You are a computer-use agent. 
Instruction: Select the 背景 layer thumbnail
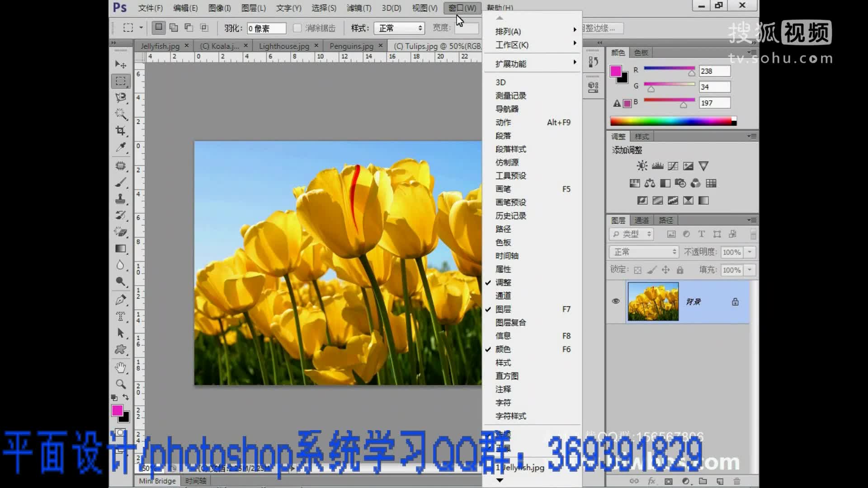[653, 301]
